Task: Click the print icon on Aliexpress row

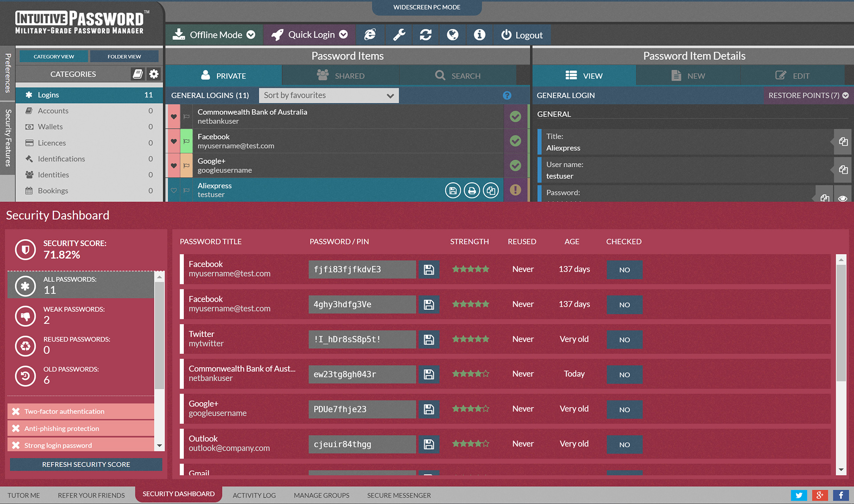Action: coord(472,190)
